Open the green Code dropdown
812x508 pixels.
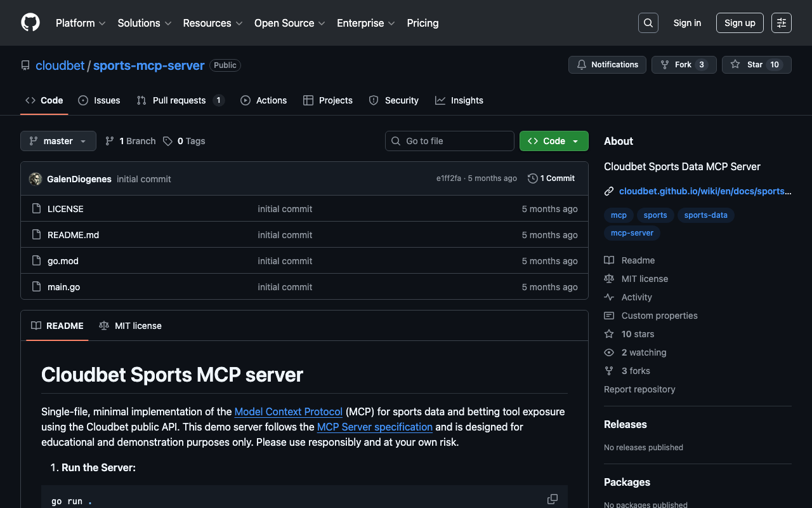553,141
